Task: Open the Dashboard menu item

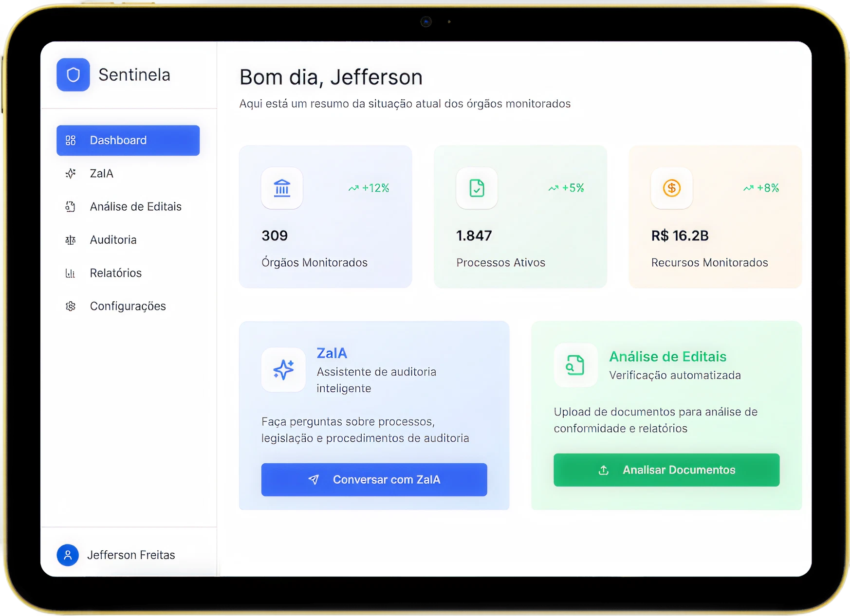Action: pyautogui.click(x=128, y=141)
